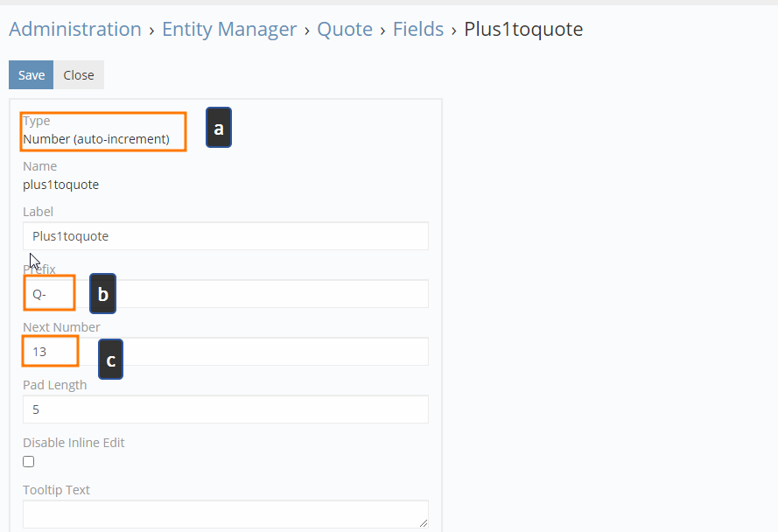Click the Pad Length input field
The width and height of the screenshot is (778, 532).
coord(226,409)
